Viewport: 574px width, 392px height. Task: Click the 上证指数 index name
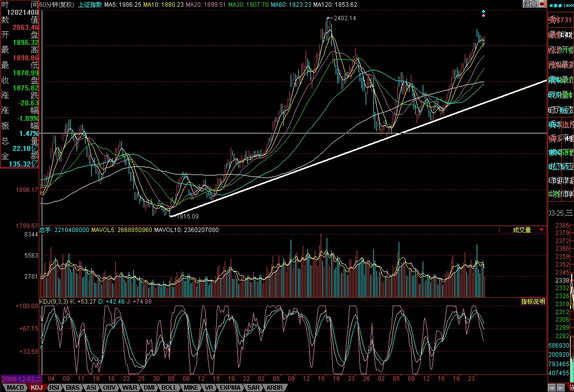pos(89,5)
